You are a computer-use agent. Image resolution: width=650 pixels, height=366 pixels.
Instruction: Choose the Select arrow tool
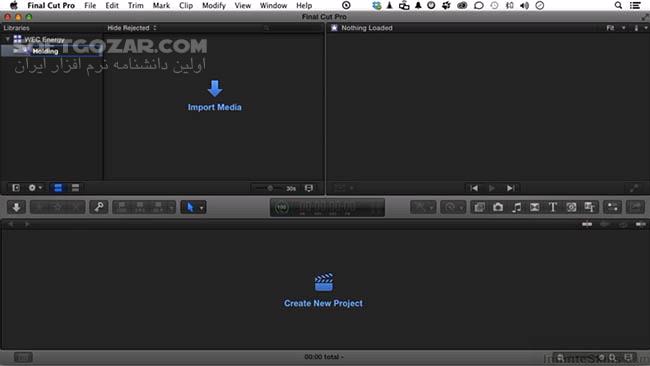tap(190, 207)
